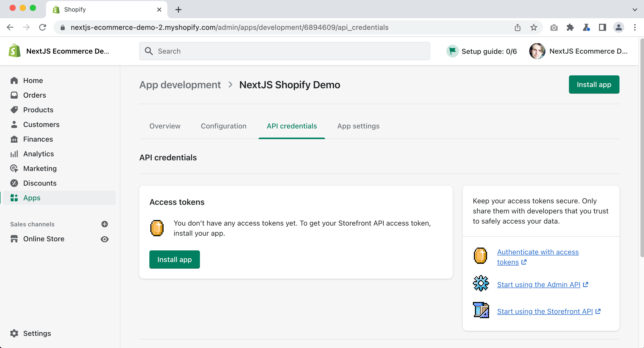The height and width of the screenshot is (348, 644).
Task: Click coin icon beside Authenticate link
Action: 480,256
